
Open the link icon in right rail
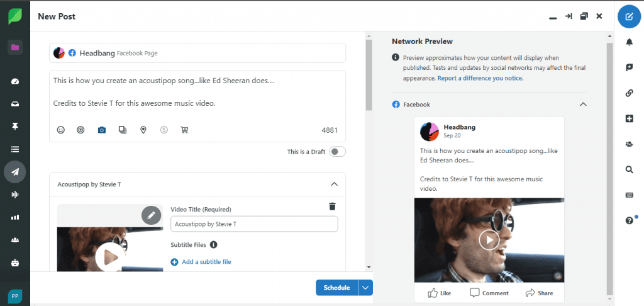coord(629,93)
